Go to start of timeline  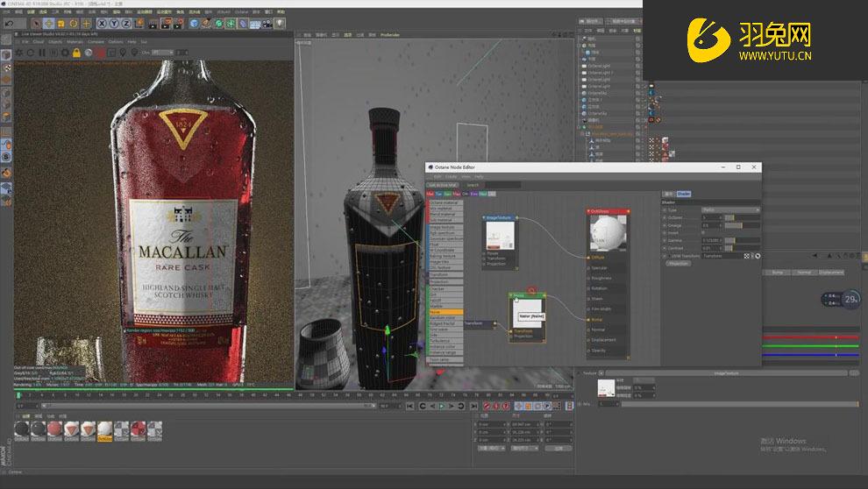409,406
